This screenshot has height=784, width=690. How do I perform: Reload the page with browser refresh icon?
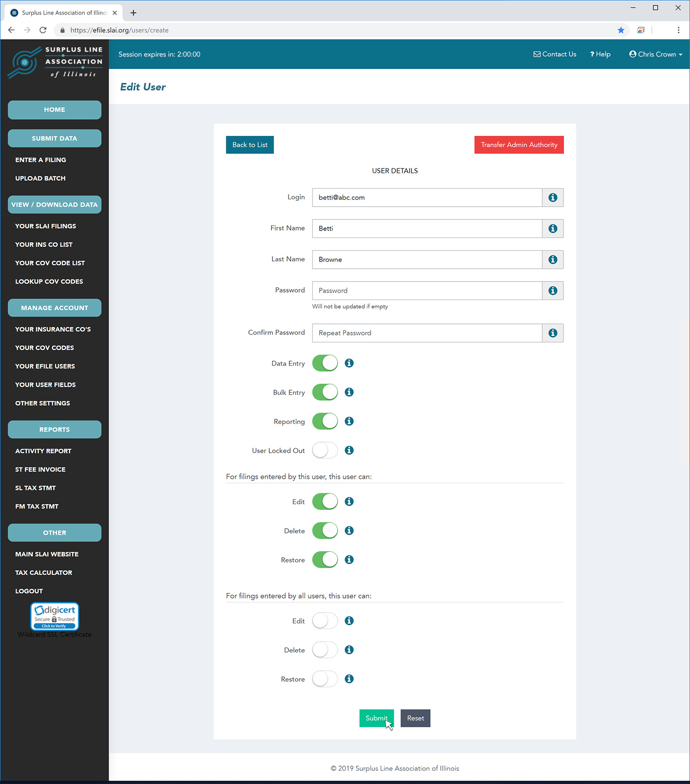click(x=43, y=30)
